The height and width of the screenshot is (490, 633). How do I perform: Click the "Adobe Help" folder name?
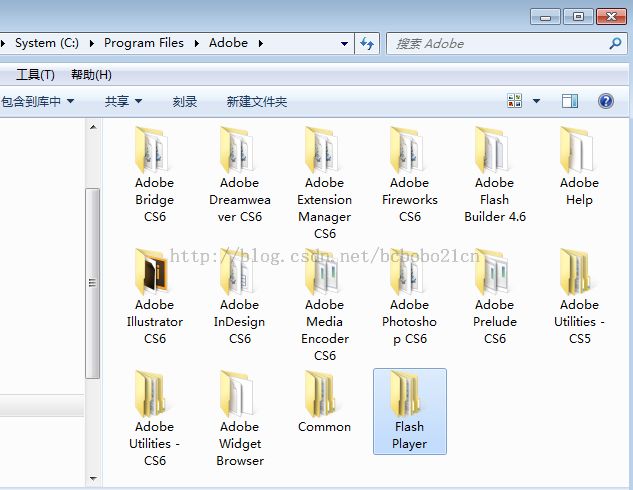[579, 191]
